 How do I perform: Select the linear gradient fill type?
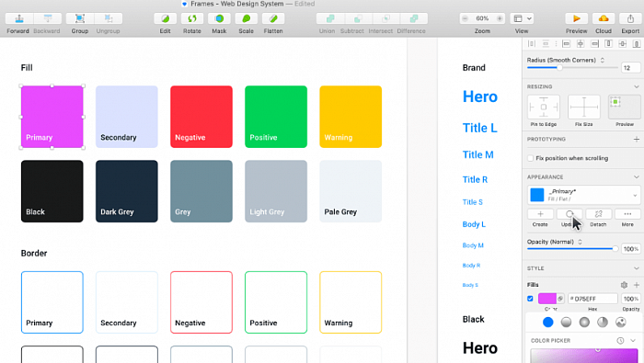[x=566, y=323]
